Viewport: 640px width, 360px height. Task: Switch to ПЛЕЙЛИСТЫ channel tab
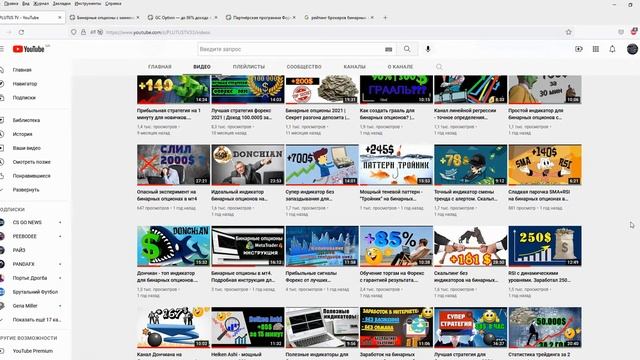click(x=249, y=67)
